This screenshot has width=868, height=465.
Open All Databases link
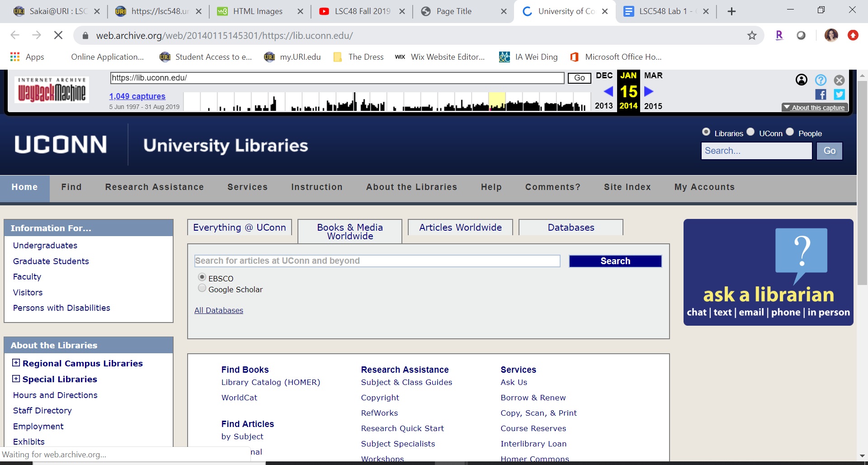click(219, 310)
